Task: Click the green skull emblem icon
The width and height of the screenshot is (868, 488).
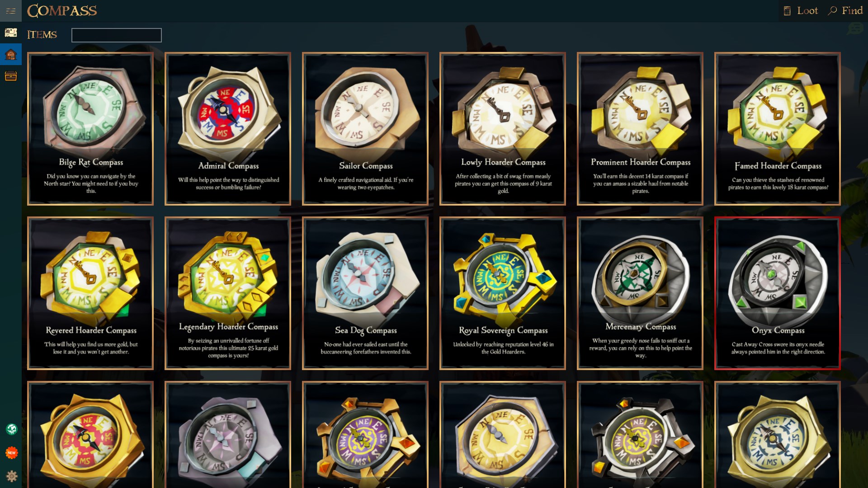Action: (12, 429)
